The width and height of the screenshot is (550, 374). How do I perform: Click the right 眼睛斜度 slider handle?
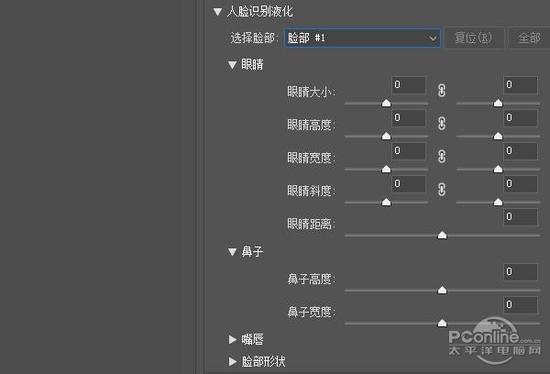tap(498, 202)
